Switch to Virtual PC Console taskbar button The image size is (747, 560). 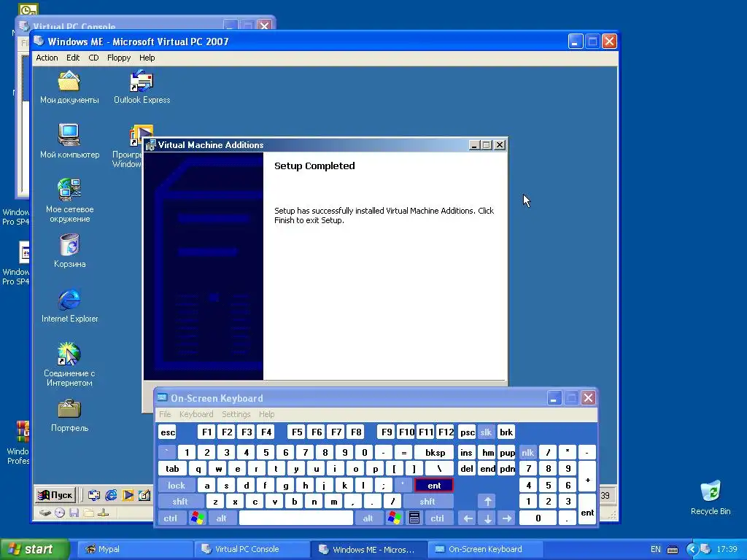[252, 549]
